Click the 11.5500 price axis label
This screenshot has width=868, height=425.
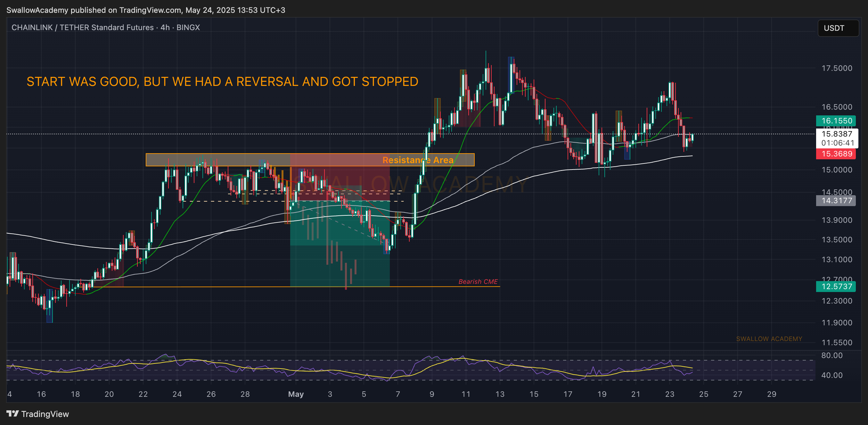837,342
